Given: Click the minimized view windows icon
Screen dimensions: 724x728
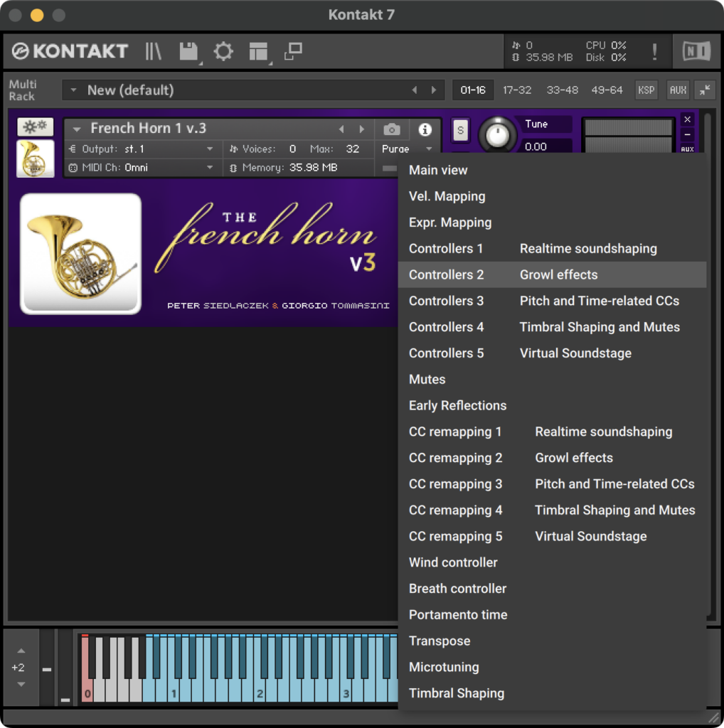Looking at the screenshot, I should [294, 51].
